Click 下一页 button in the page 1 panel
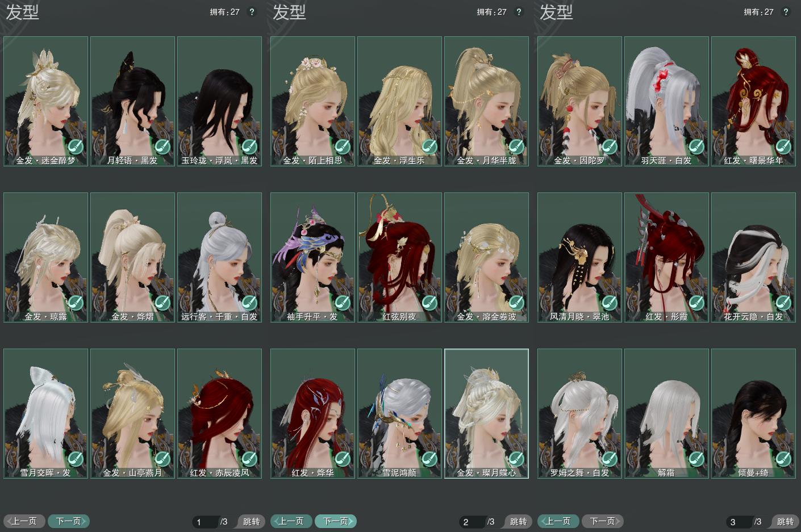Viewport: 801px width, 532px height. tap(69, 521)
